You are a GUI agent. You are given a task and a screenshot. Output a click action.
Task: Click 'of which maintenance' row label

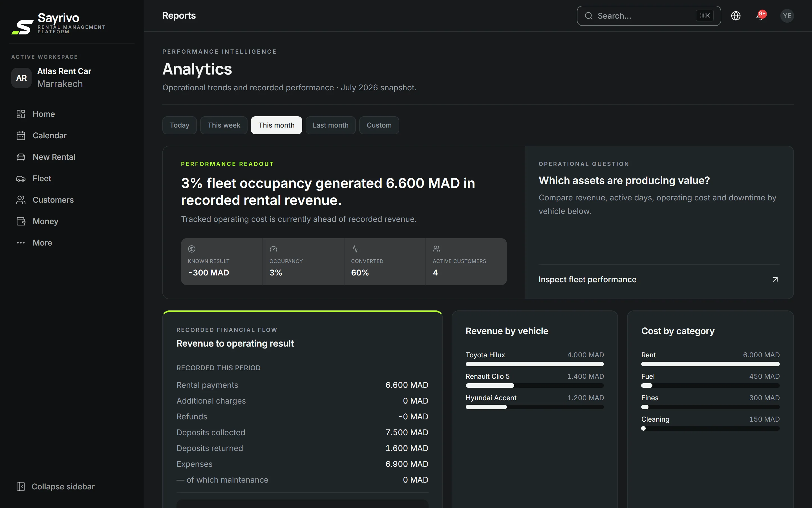pos(222,480)
